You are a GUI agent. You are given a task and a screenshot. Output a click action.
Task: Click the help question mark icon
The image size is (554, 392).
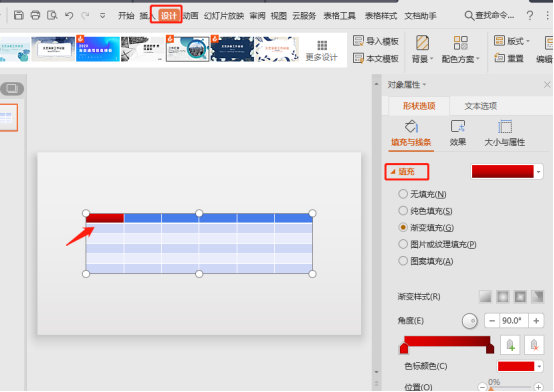[530, 16]
